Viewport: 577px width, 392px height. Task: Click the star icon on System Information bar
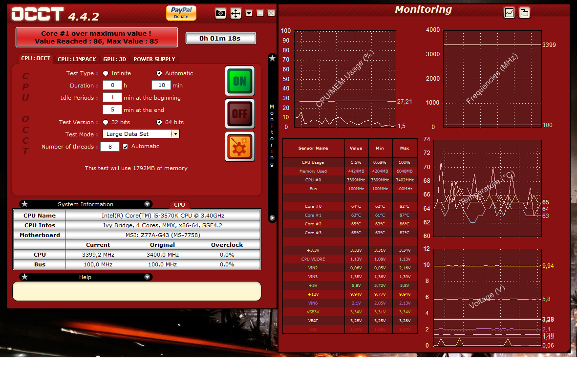[24, 204]
